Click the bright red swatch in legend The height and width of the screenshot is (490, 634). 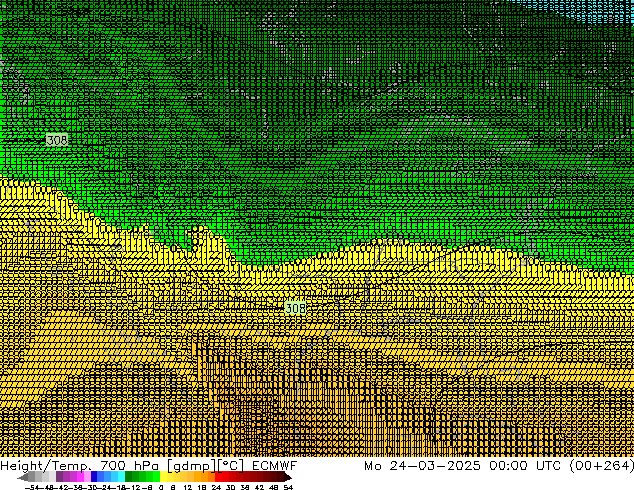218,477
